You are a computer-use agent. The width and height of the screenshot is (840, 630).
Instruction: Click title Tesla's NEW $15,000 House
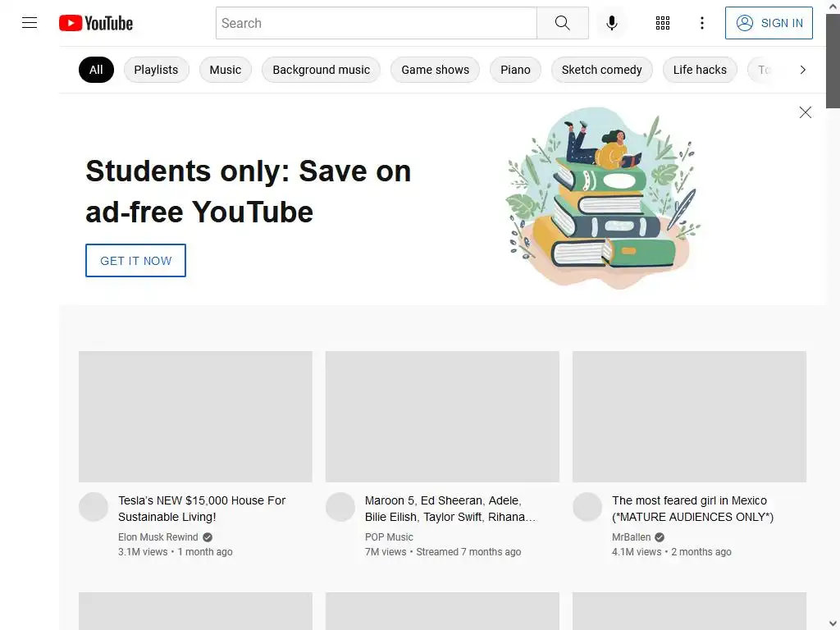[202, 509]
